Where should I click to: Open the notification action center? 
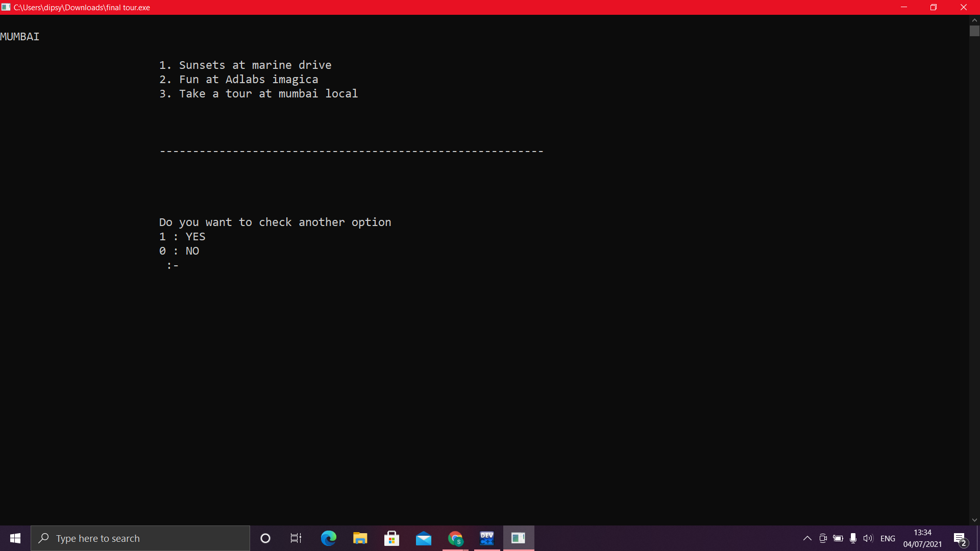click(960, 538)
